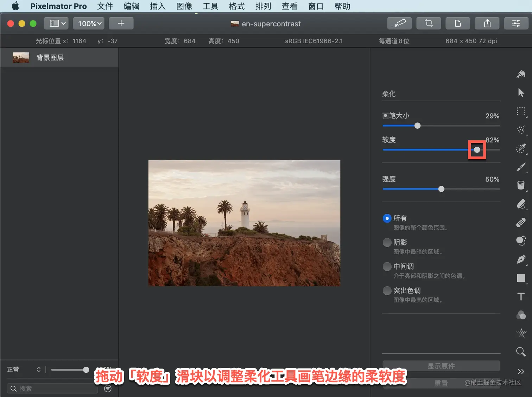Screen dimensions: 532x397
Task: Open the 100% zoom dropdown
Action: tap(89, 24)
